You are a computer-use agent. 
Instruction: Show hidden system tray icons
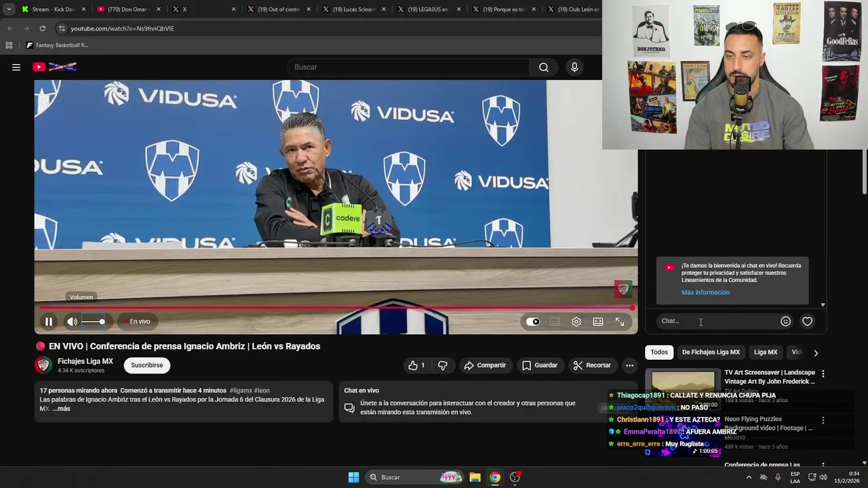pos(749,477)
